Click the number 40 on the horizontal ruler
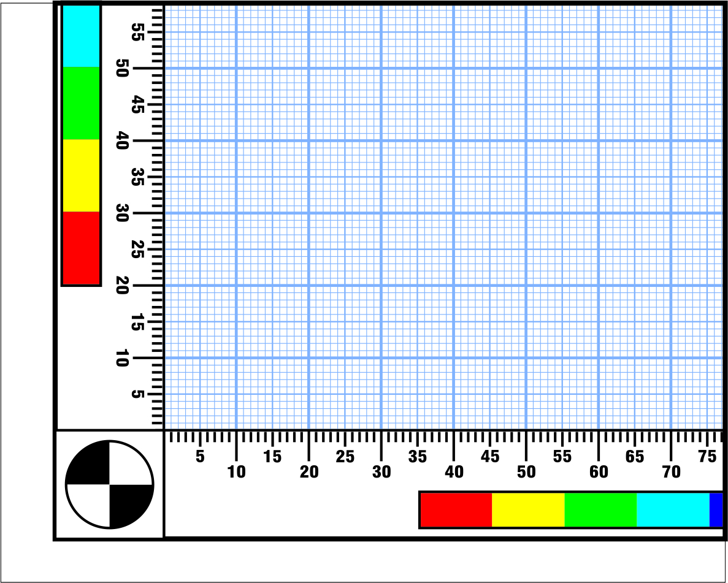Screen dimensions: 728x583 click(x=454, y=472)
